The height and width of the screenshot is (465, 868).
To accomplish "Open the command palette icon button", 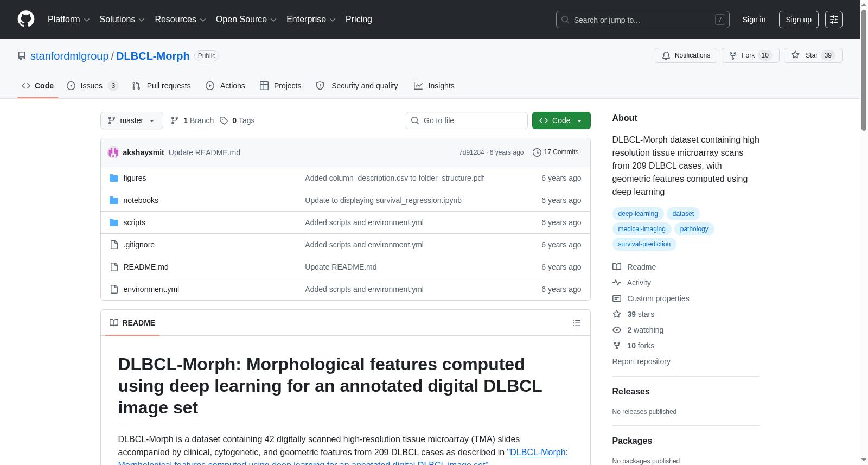I will (834, 20).
